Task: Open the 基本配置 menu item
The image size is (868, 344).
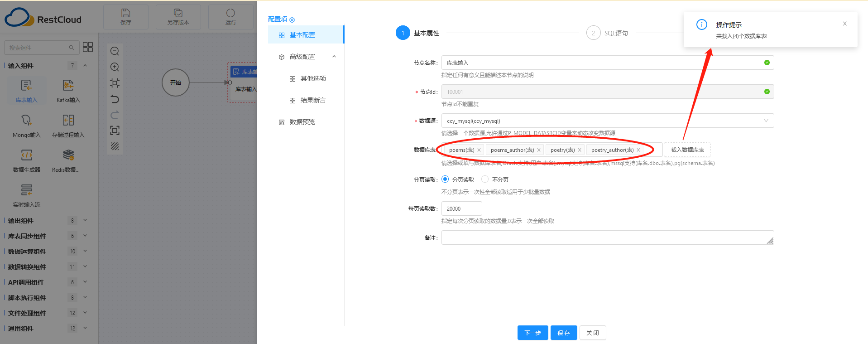Action: point(306,35)
